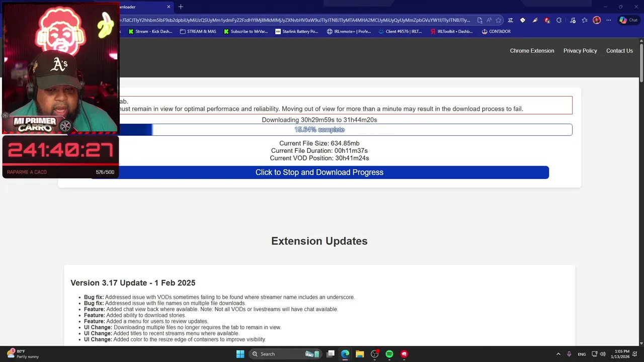
Task: Open Spotify from the taskbar
Action: point(389,354)
